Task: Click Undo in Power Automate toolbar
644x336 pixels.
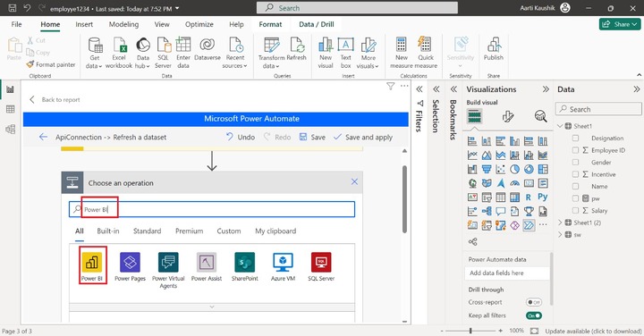Action: (x=241, y=137)
